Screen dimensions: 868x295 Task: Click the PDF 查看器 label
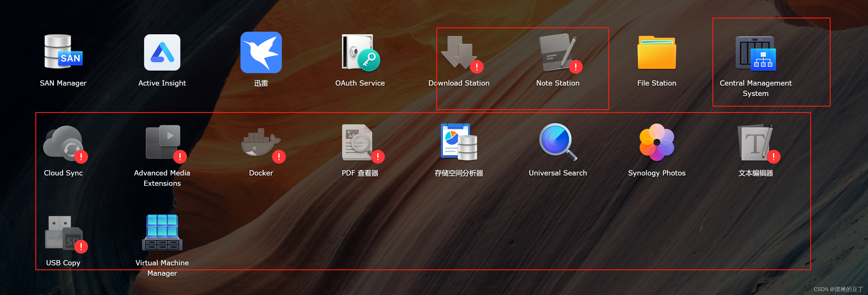click(360, 173)
